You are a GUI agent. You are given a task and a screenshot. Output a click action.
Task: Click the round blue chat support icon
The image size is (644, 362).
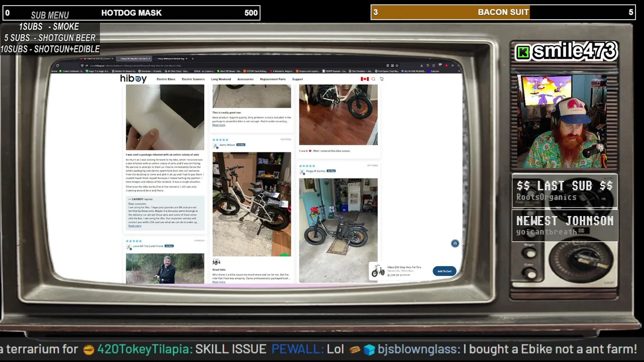[455, 243]
